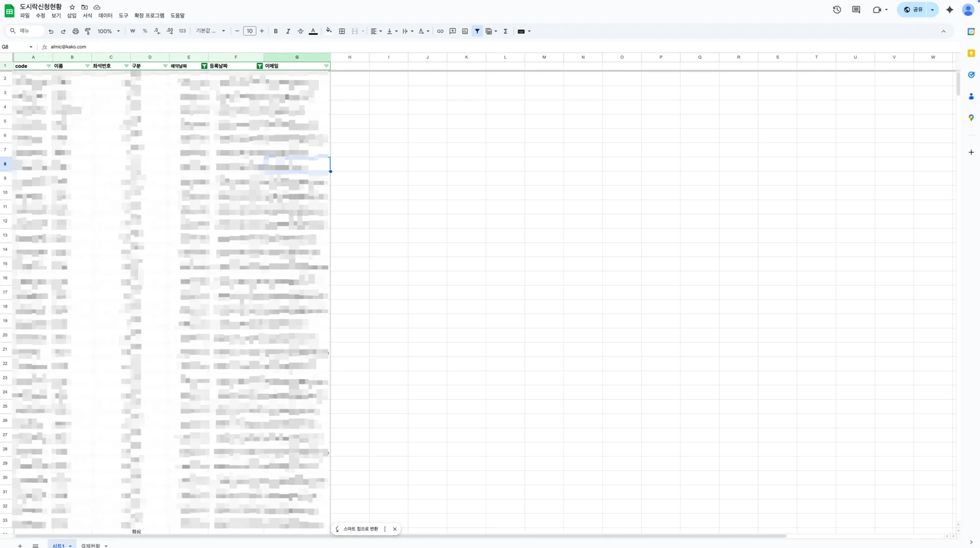Open Google Calendar side panel
The image size is (980, 548).
click(x=971, y=32)
